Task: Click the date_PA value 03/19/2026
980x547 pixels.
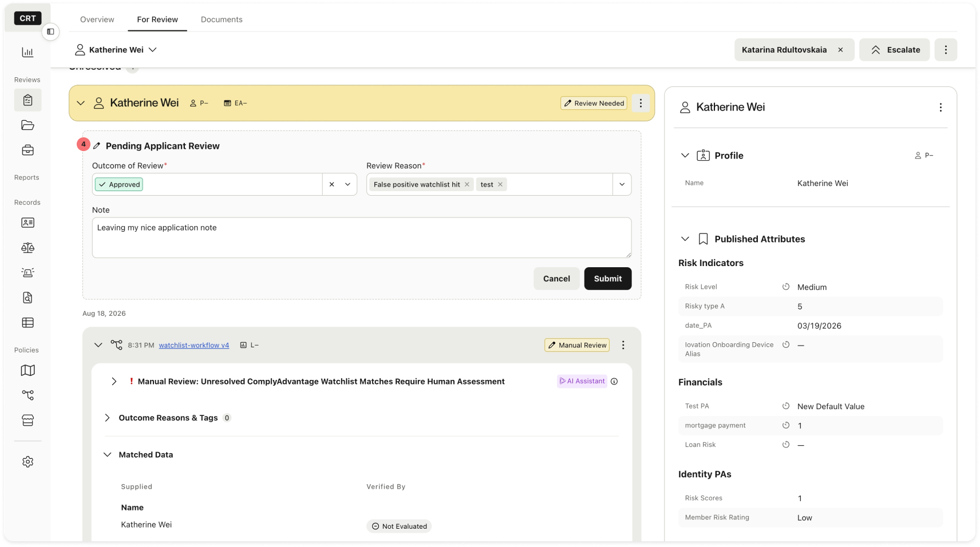Action: [819, 326]
